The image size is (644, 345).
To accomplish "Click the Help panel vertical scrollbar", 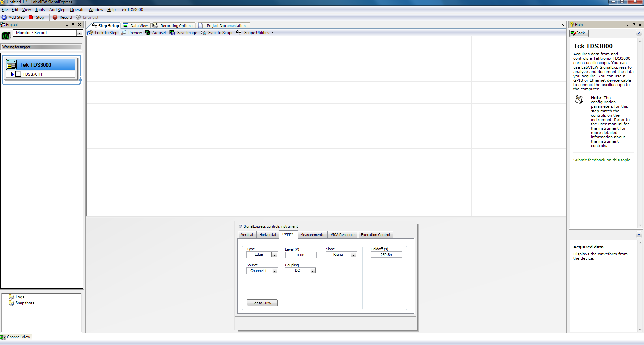I will click(640, 133).
